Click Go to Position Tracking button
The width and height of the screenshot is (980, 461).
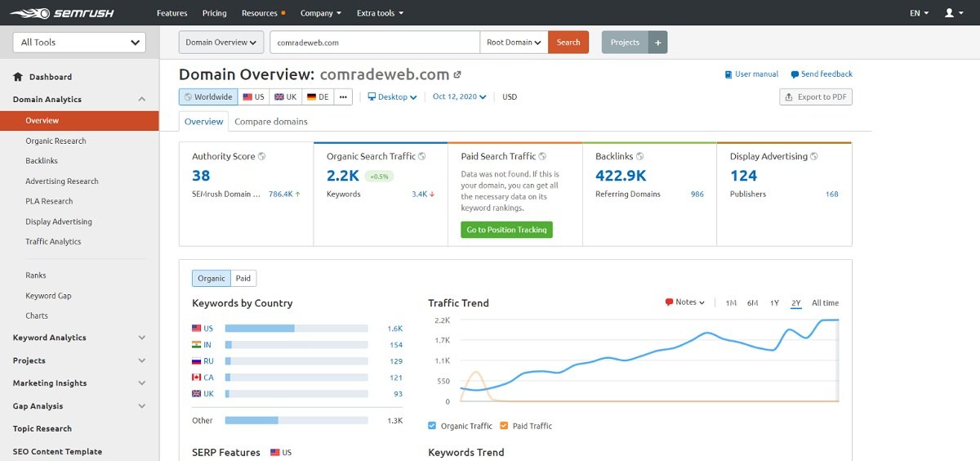coord(506,230)
